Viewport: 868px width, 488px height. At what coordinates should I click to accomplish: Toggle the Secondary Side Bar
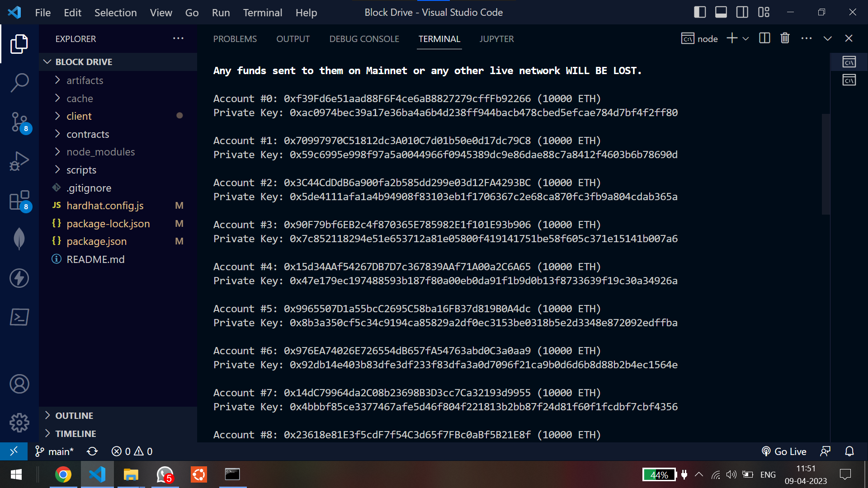[x=742, y=12]
